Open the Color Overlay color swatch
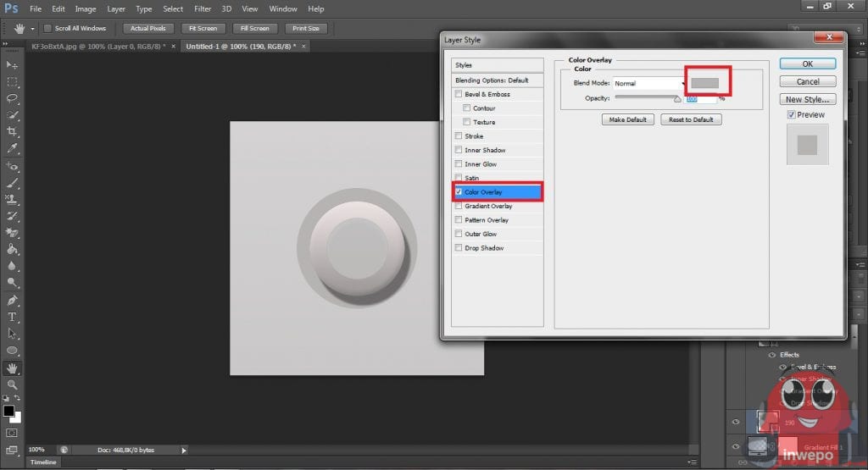This screenshot has height=470, width=868. click(705, 82)
